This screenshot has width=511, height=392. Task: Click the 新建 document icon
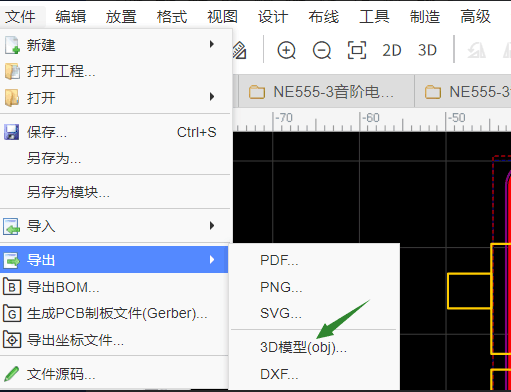(12, 45)
